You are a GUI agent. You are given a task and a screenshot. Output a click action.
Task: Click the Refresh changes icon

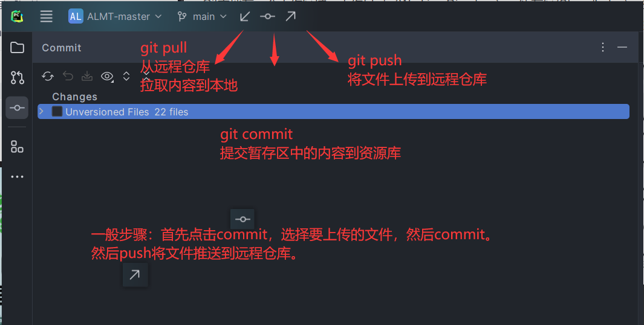tap(48, 76)
